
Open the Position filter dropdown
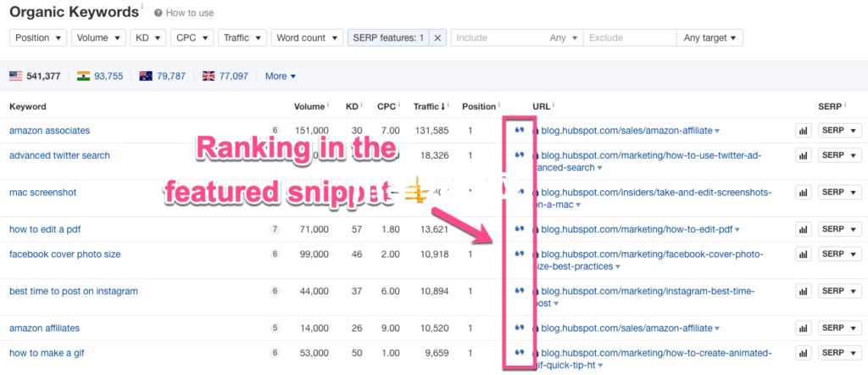coord(38,37)
